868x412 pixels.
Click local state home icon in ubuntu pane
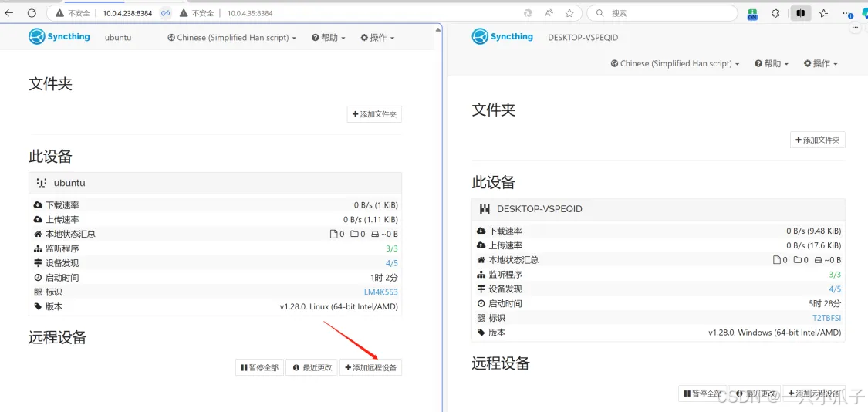(x=38, y=234)
